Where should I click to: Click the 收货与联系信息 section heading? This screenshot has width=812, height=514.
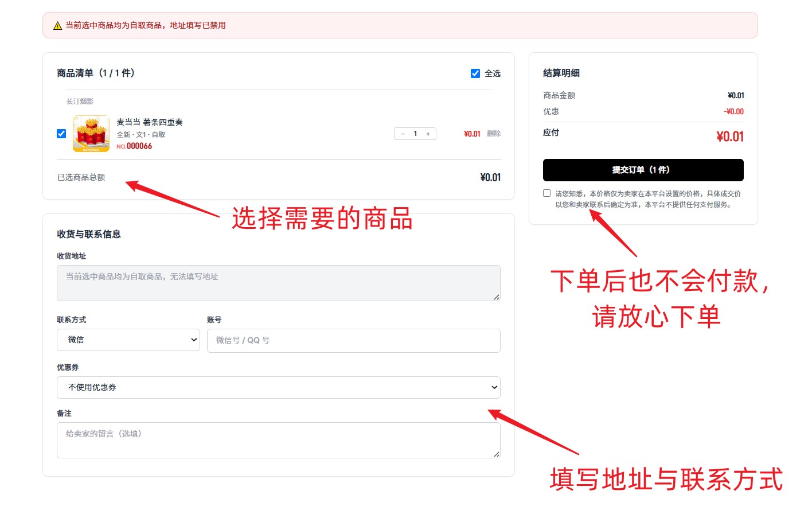pos(89,234)
